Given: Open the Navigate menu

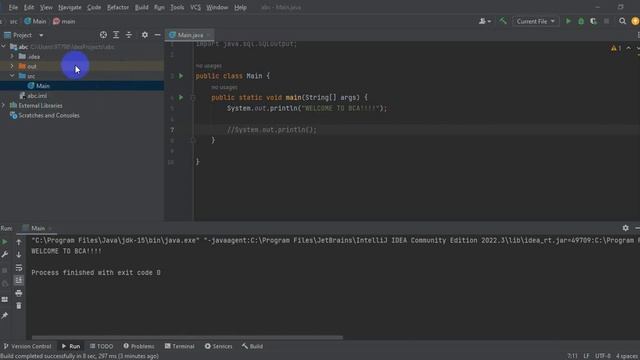Looking at the screenshot, I should pos(70,7).
